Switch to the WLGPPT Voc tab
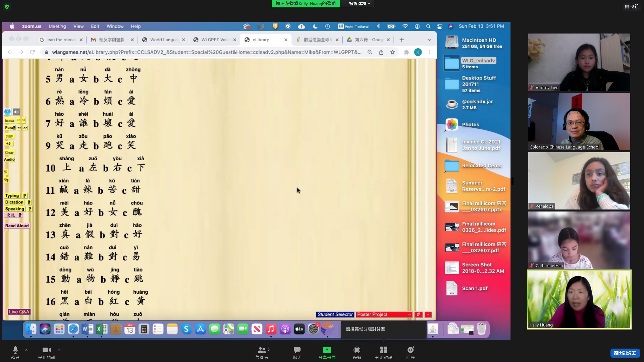The width and height of the screenshot is (644, 362). coord(214,40)
